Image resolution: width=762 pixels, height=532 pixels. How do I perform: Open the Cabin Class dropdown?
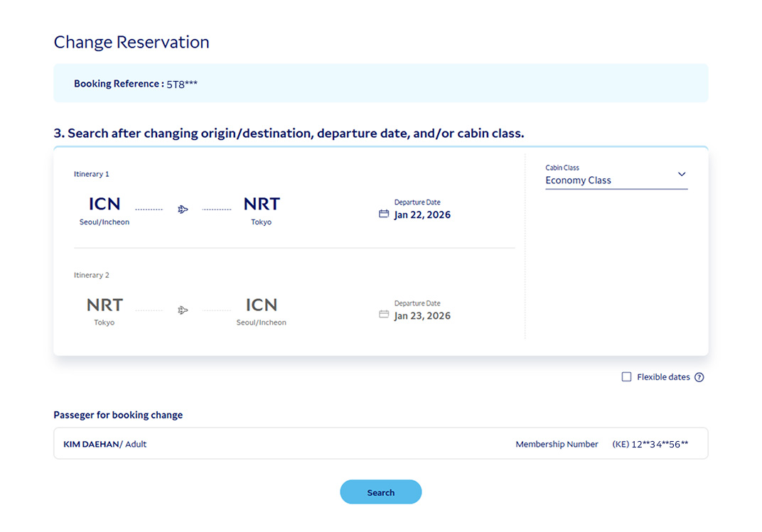tap(616, 180)
